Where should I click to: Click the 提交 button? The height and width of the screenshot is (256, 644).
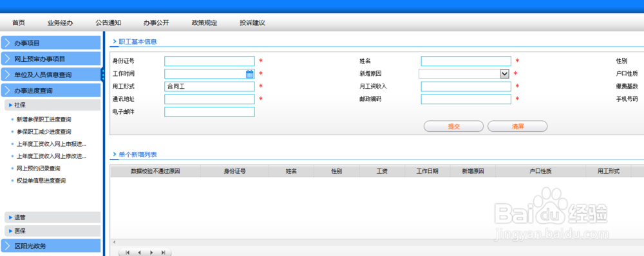(x=453, y=126)
